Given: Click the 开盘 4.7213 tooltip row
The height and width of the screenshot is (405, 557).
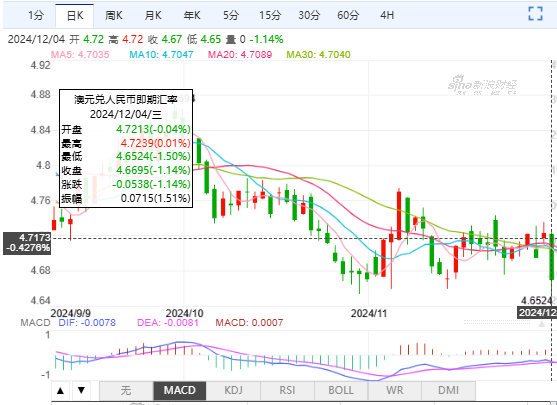Looking at the screenshot, I should point(126,129).
